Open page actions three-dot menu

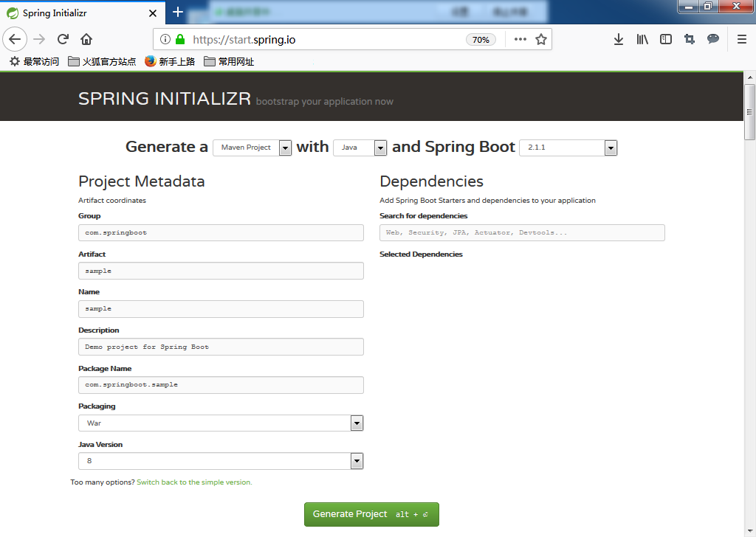coord(520,40)
